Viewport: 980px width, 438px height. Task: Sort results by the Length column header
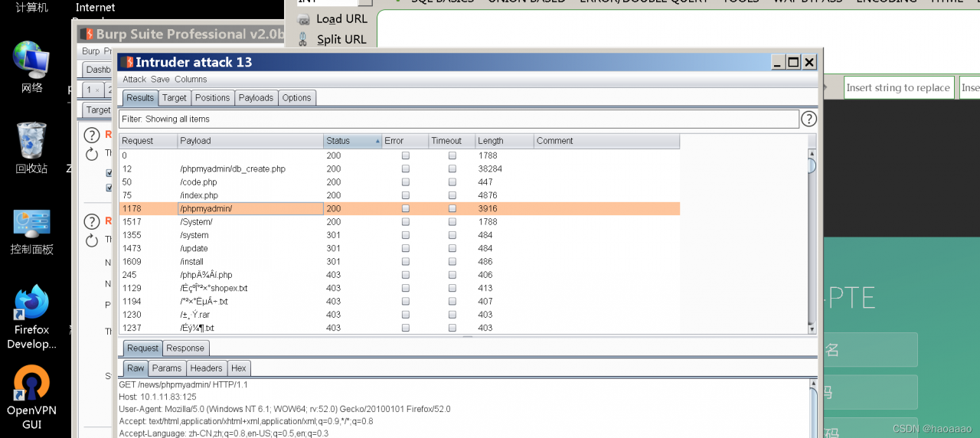(x=505, y=141)
